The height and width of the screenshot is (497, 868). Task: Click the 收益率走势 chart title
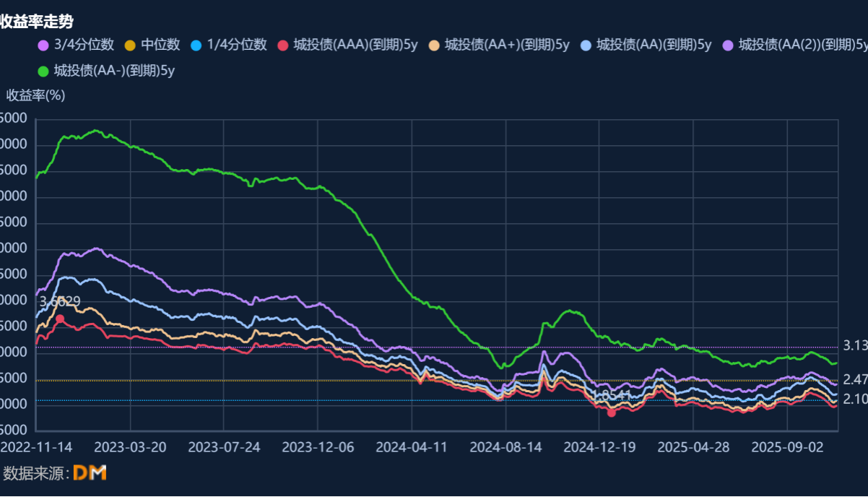(37, 22)
